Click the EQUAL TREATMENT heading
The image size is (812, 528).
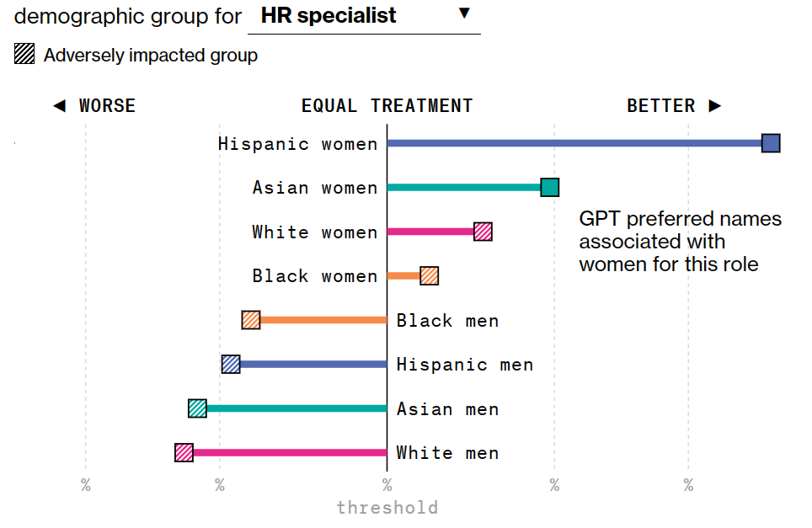click(387, 106)
